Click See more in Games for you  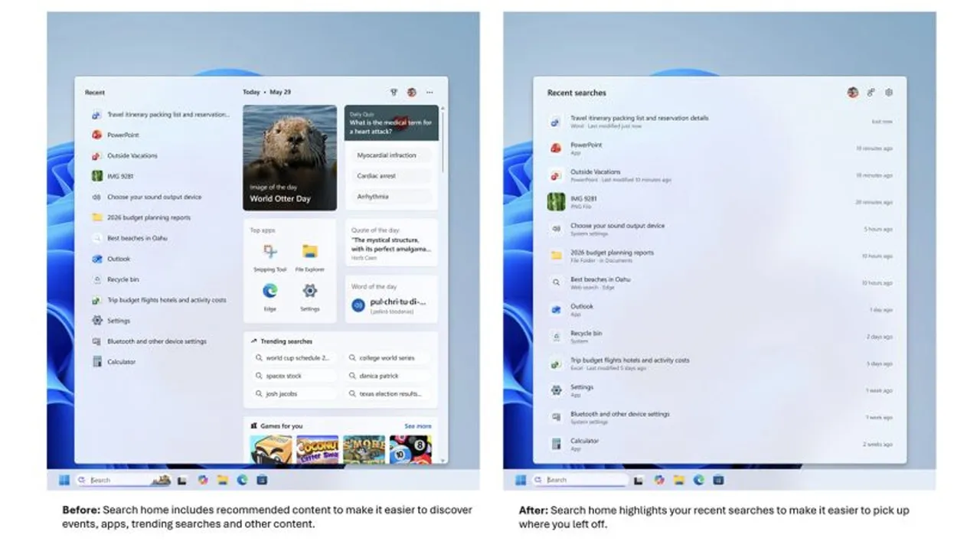[x=418, y=425]
